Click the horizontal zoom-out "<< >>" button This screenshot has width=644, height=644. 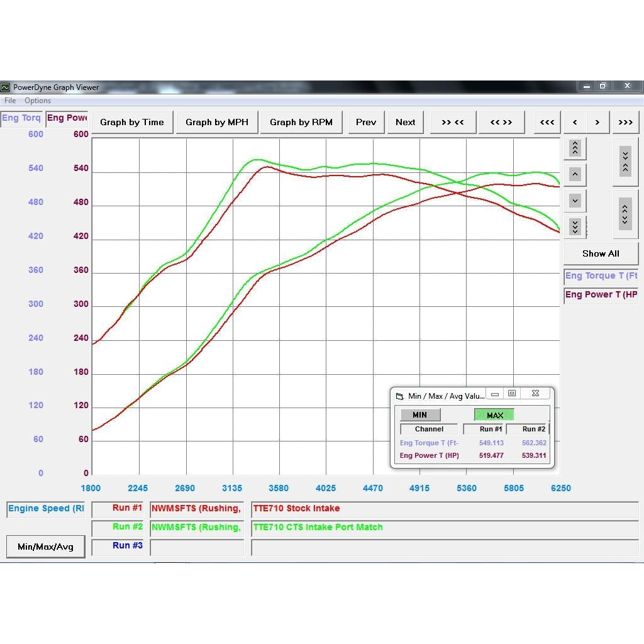pos(501,122)
